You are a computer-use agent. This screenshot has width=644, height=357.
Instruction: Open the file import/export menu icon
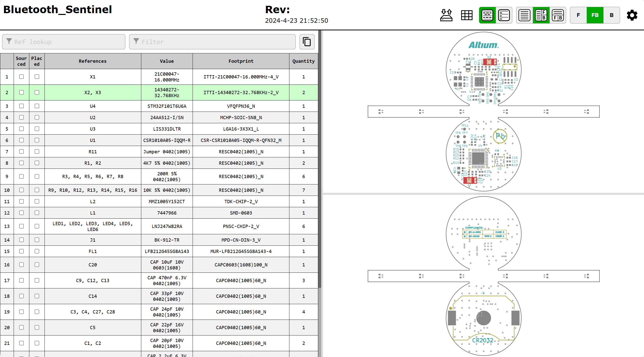[x=446, y=15]
